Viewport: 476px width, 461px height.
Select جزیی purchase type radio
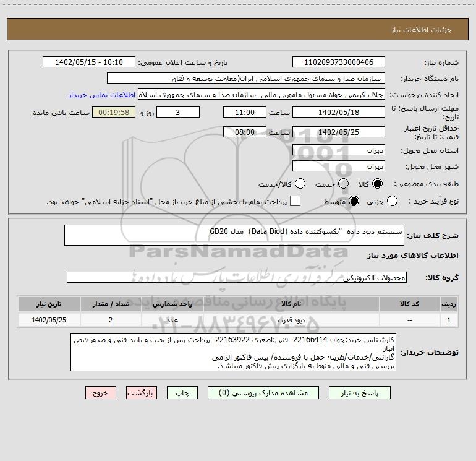coord(392,201)
